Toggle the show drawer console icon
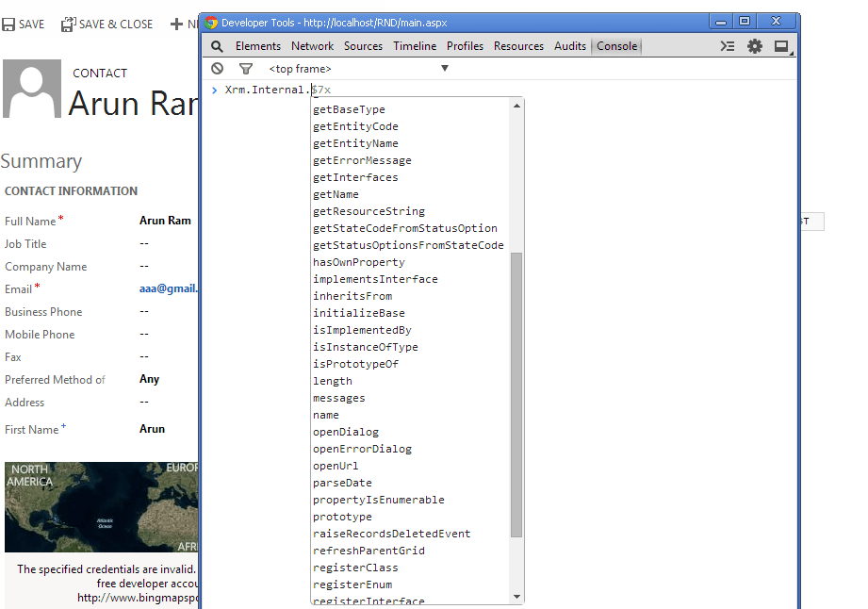 727,46
